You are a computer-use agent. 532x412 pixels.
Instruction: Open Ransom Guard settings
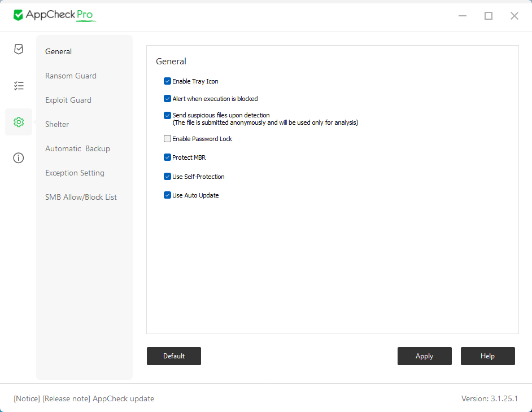click(x=71, y=76)
